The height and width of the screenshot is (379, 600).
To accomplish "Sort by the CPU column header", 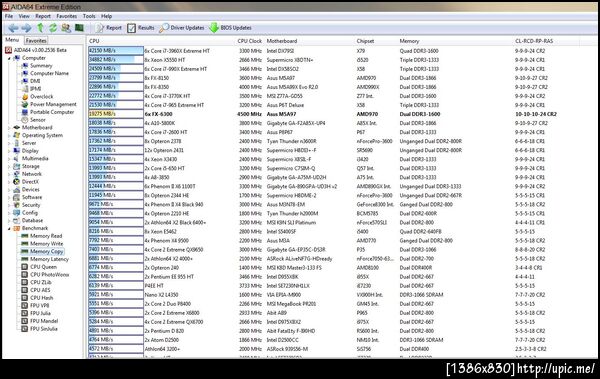I will pyautogui.click(x=94, y=41).
